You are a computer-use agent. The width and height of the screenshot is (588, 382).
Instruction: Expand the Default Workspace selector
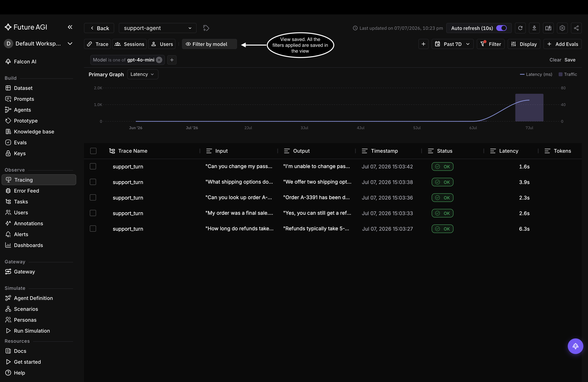tap(38, 44)
